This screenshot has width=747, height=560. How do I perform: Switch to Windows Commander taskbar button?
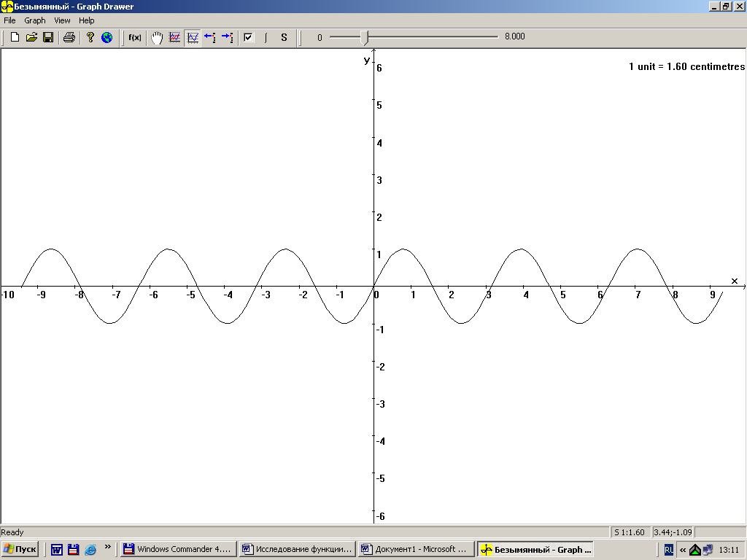pos(178,549)
